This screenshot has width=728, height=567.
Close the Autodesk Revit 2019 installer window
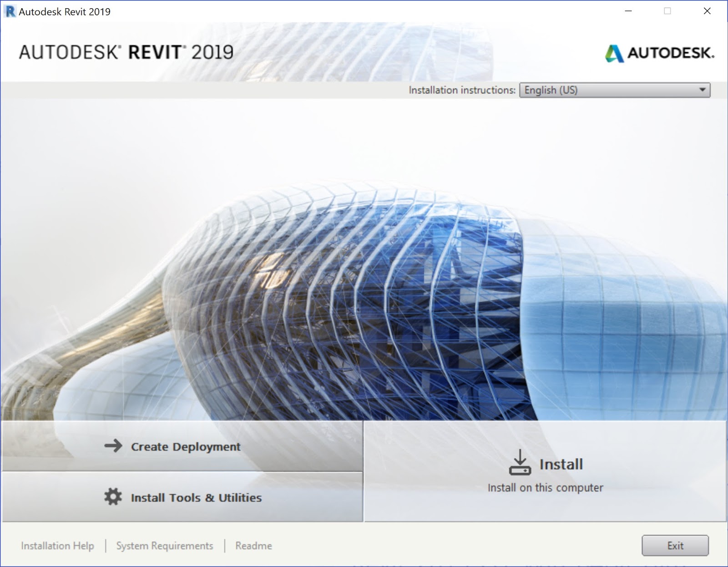point(707,11)
